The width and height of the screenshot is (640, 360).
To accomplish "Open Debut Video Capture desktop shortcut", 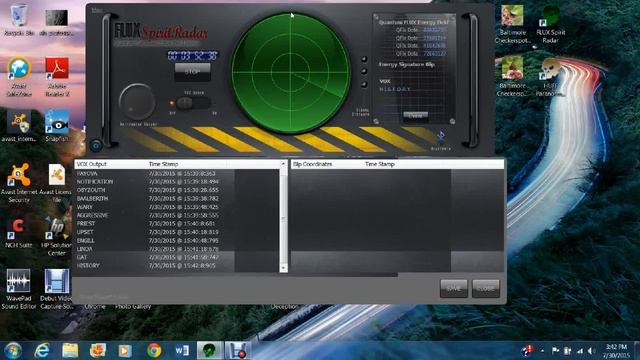I will click(57, 289).
